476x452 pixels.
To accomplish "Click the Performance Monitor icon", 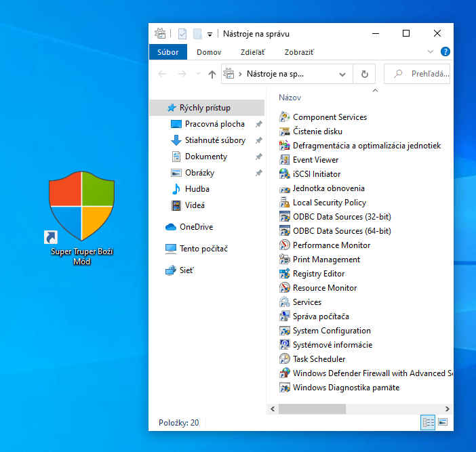I will pyautogui.click(x=285, y=245).
